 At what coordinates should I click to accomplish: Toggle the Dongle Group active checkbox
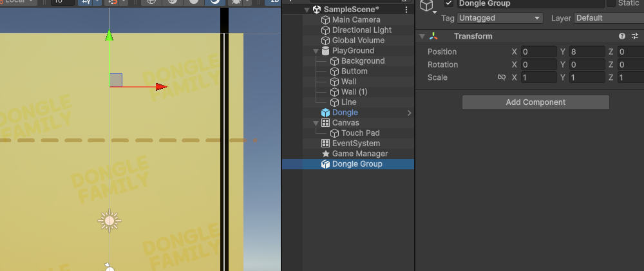click(448, 3)
